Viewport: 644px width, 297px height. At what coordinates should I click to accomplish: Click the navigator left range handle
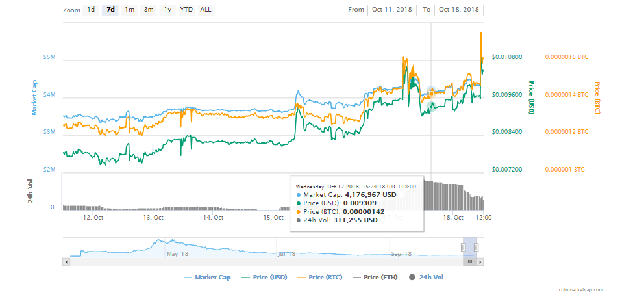464,247
